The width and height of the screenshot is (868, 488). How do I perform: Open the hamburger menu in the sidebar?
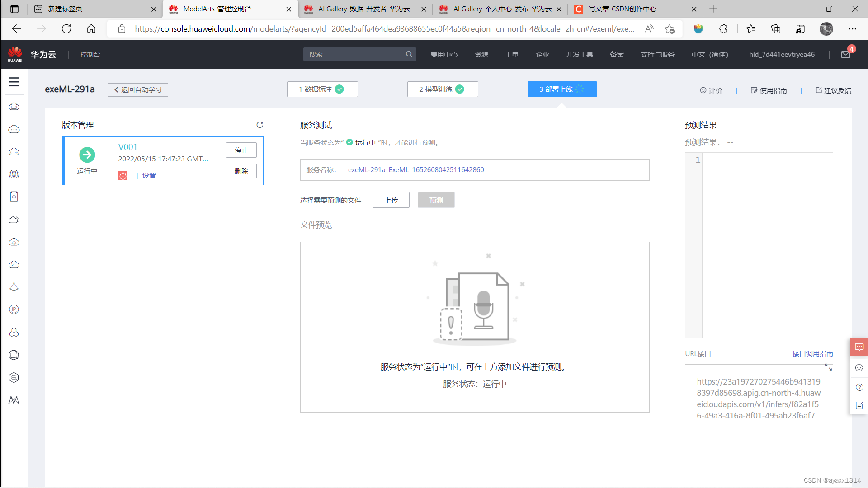pos(14,82)
